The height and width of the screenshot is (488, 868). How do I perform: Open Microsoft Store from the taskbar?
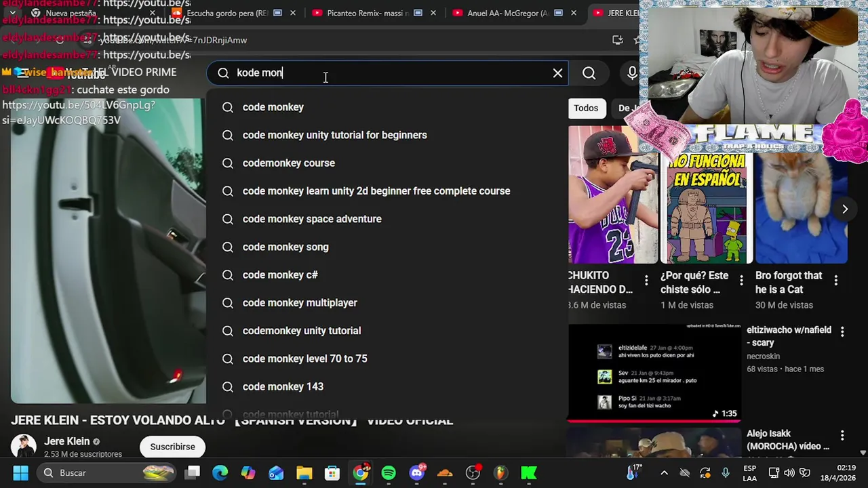click(332, 472)
